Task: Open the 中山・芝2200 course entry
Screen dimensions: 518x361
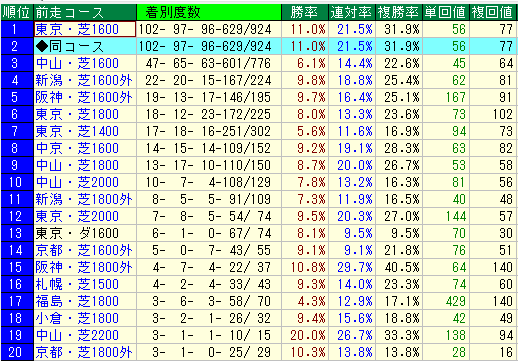Action: (x=77, y=335)
